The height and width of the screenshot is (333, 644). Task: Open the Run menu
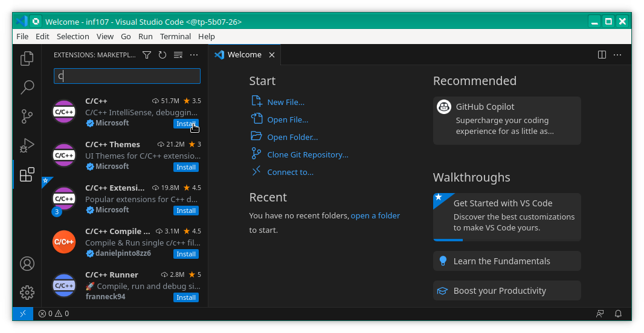(x=146, y=37)
